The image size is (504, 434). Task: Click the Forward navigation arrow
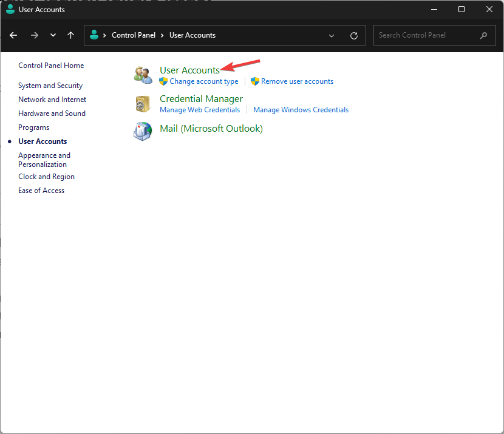click(x=35, y=35)
